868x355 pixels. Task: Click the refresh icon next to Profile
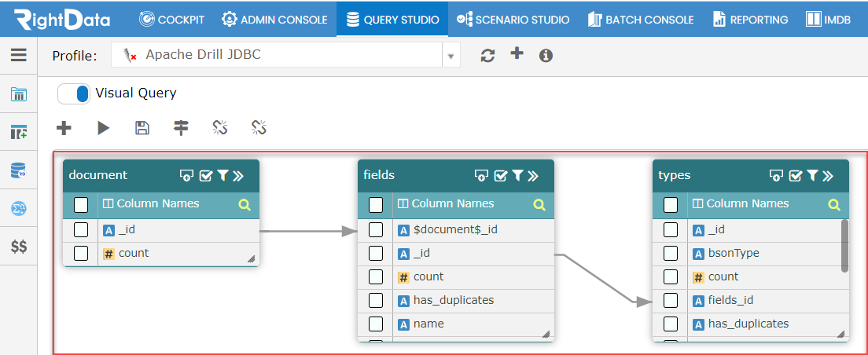488,56
